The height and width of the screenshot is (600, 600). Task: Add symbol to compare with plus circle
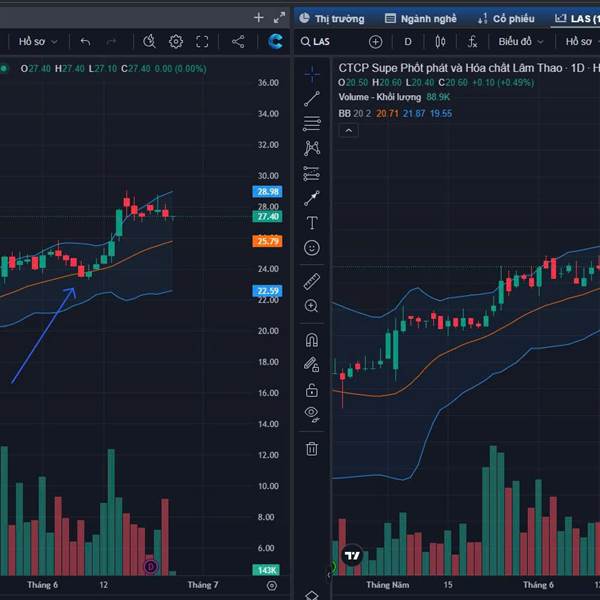[x=375, y=42]
